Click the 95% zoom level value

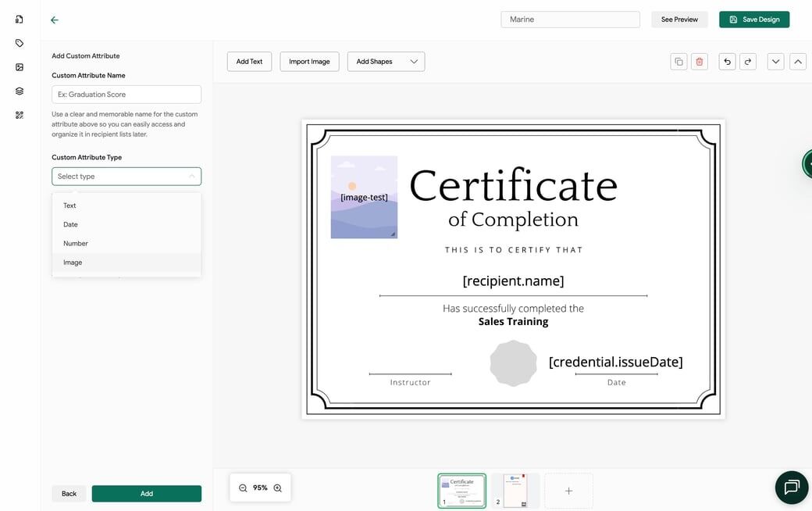[x=260, y=488]
